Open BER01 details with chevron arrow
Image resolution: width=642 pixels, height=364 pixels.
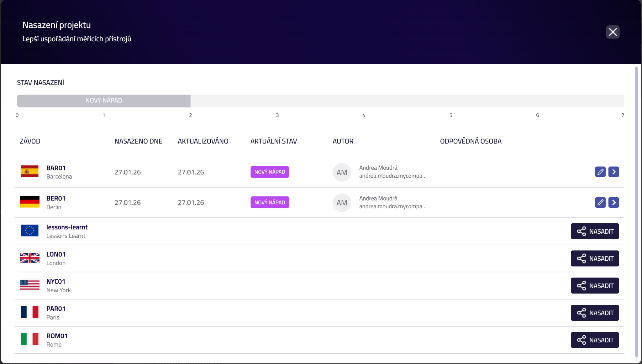pos(613,202)
